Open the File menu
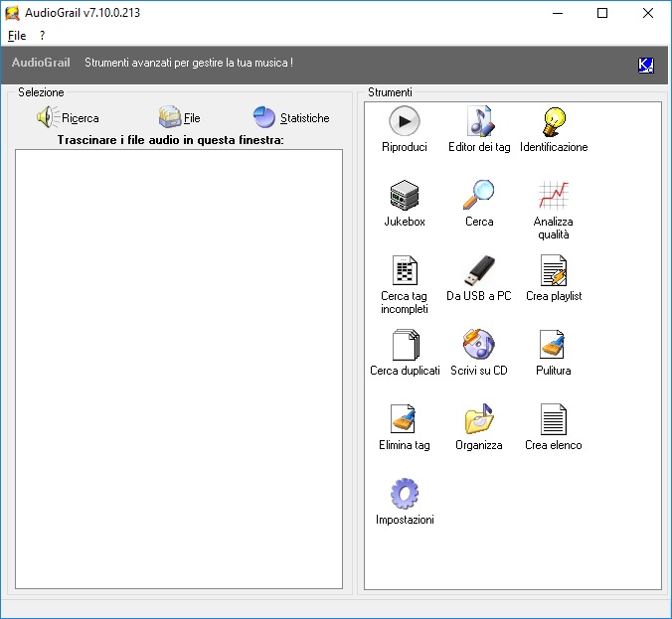672x619 pixels. click(17, 36)
